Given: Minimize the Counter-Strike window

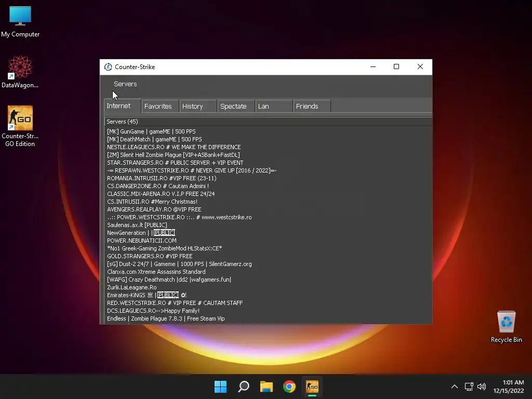Looking at the screenshot, I should [373, 67].
